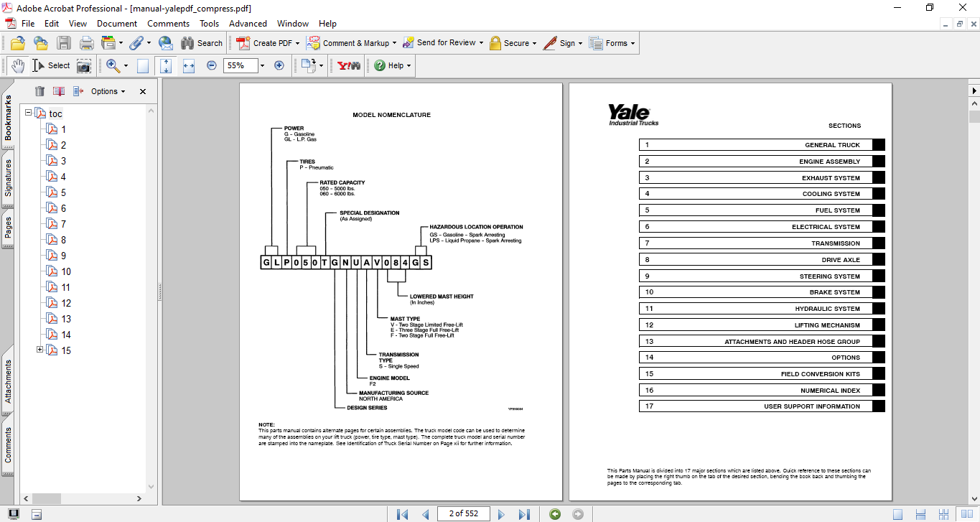
Task: Click the green Previous View arrow
Action: point(555,514)
